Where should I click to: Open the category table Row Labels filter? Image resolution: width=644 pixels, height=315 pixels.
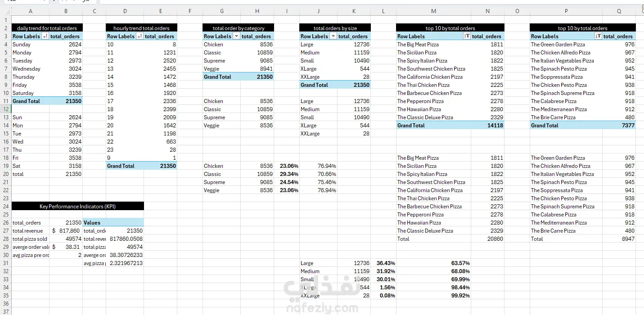click(x=236, y=36)
